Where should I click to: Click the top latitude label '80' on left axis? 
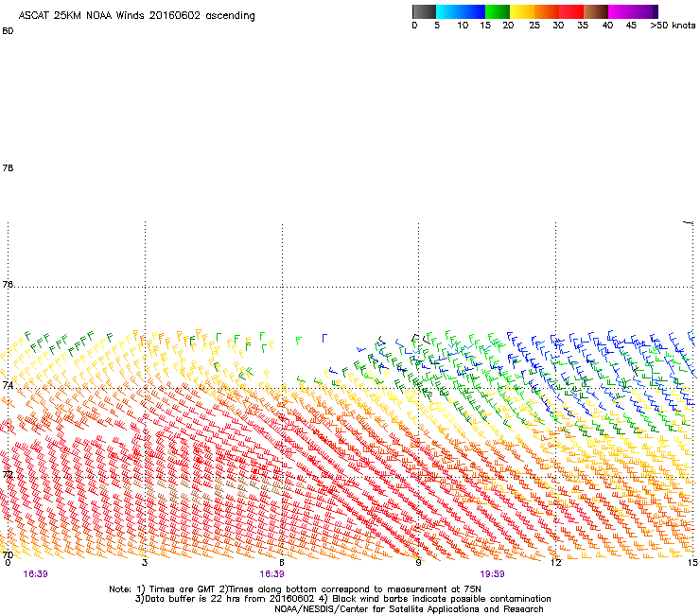click(x=8, y=31)
